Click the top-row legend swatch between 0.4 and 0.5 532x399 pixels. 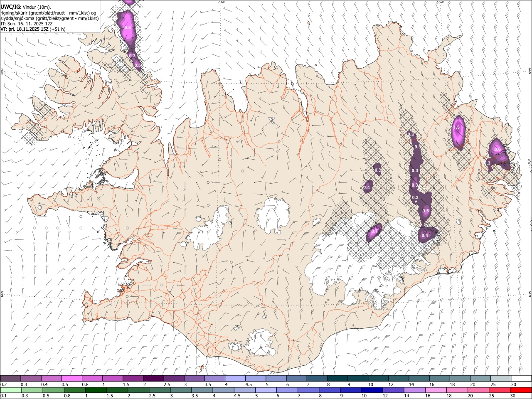(52, 378)
